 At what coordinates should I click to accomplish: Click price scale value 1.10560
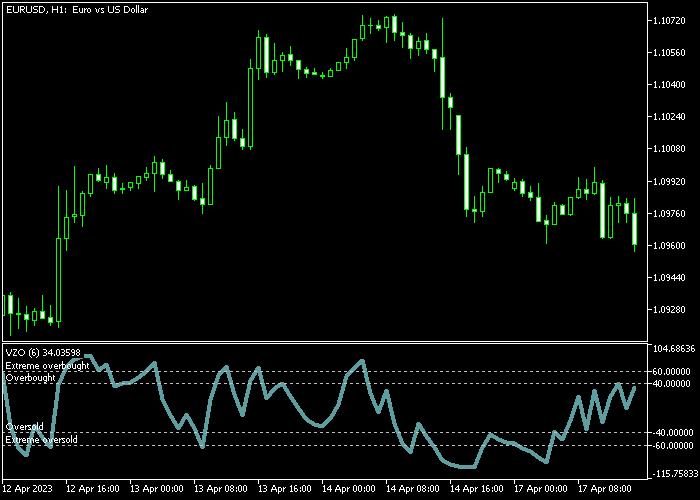[x=669, y=53]
